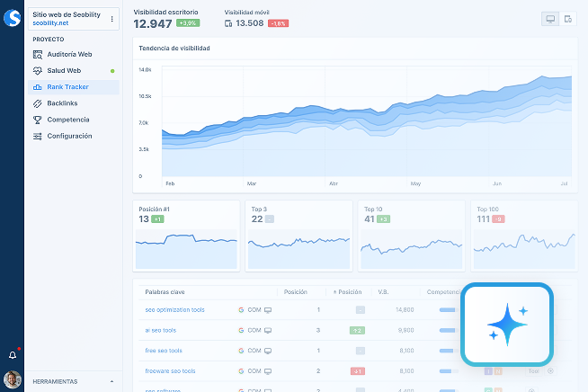
Task: Collapse the Herramientas section arrow
Action: [111, 381]
